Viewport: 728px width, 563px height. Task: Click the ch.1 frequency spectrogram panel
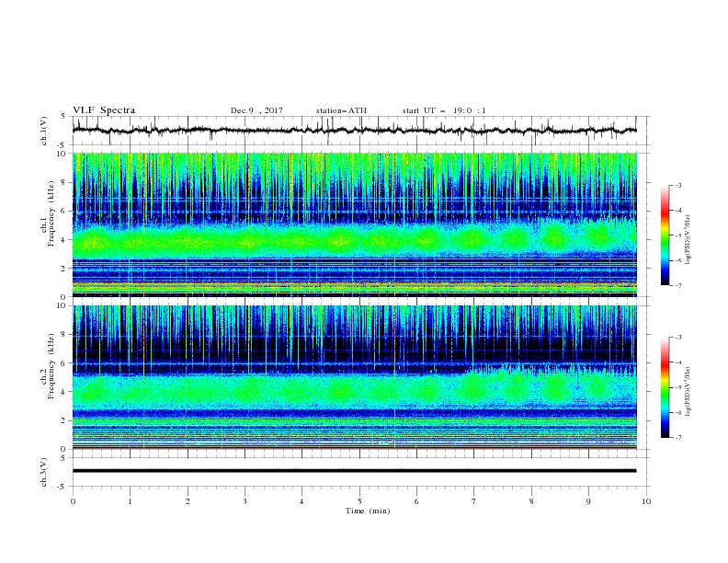tap(354, 224)
